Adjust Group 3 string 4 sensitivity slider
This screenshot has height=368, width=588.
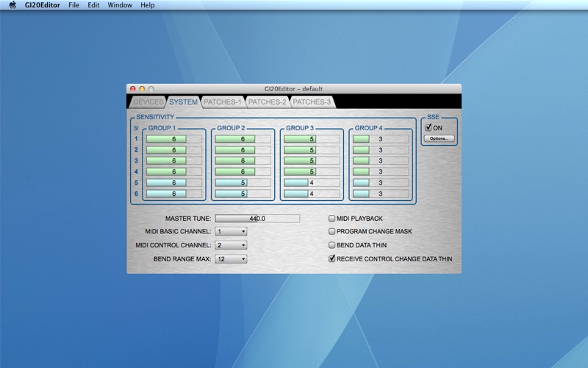click(x=312, y=171)
